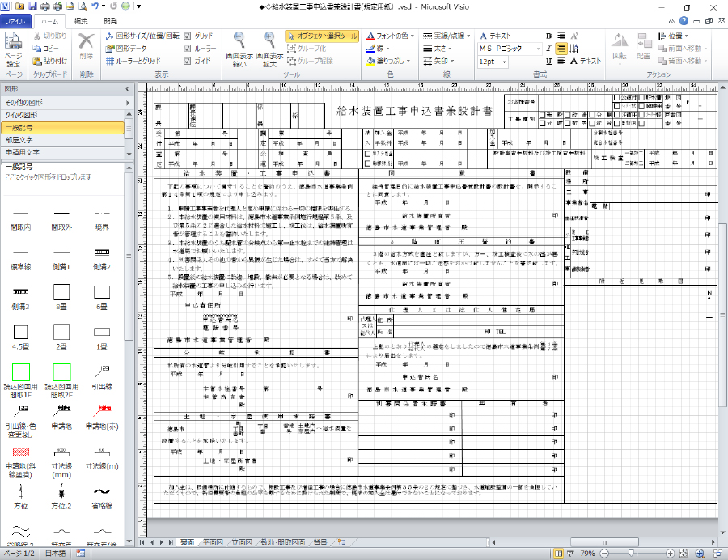Toggle the ルーラー ruler checkbox
728x560 pixels.
188,49
